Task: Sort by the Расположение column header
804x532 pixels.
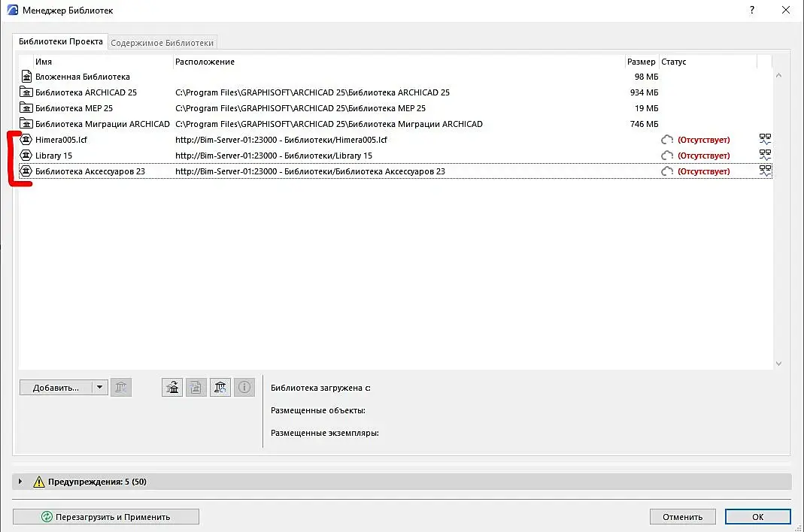Action: click(x=399, y=62)
